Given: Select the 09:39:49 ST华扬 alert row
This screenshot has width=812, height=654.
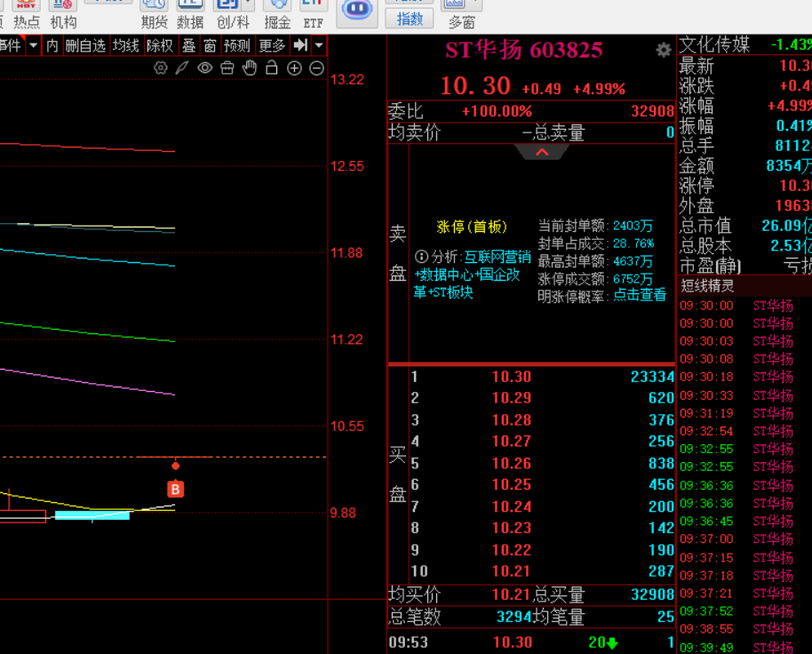Looking at the screenshot, I should point(744,647).
